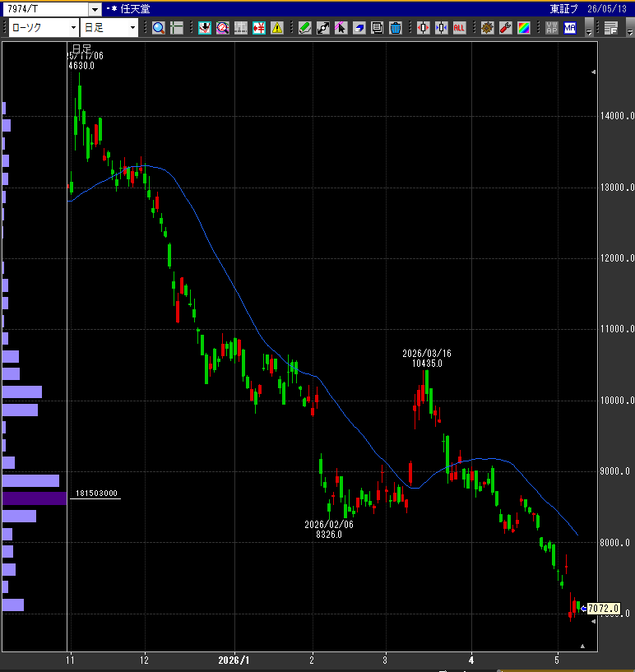Click the list format icon with F
Image resolution: width=635 pixels, height=672 pixels.
[611, 28]
